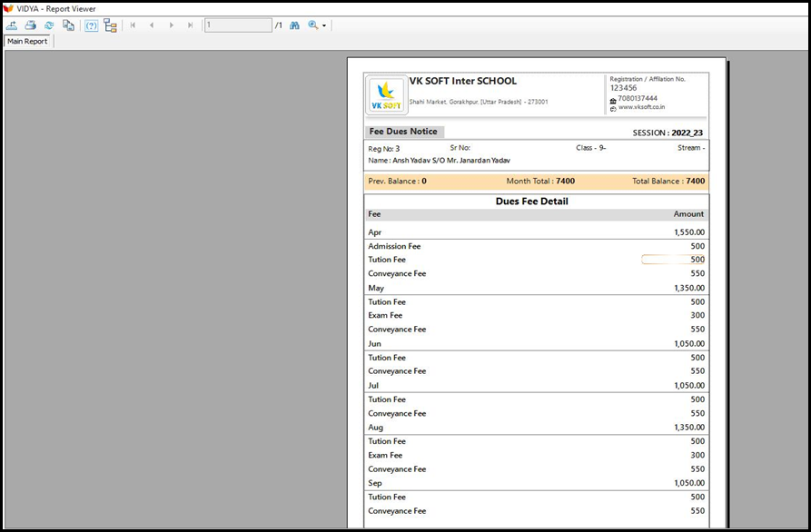Click the Print Report icon
The height and width of the screenshot is (532, 811).
pos(31,25)
